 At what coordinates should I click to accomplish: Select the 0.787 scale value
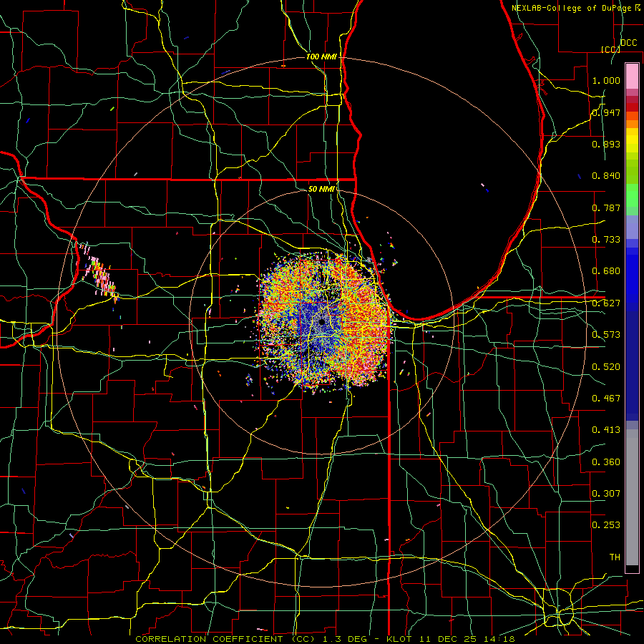point(606,208)
